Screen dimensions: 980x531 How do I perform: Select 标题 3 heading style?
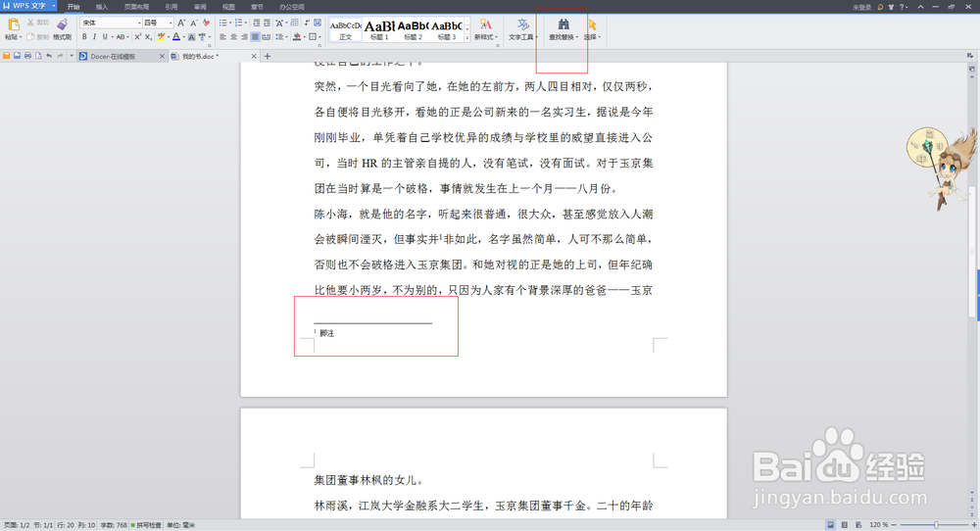[x=446, y=29]
